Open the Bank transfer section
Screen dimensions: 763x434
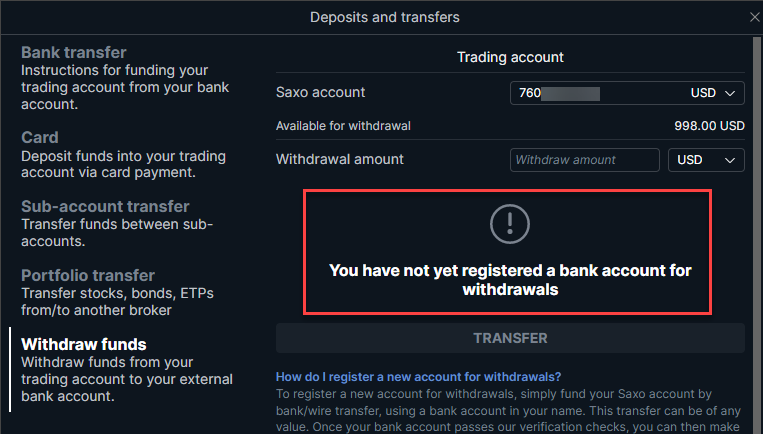[125, 78]
